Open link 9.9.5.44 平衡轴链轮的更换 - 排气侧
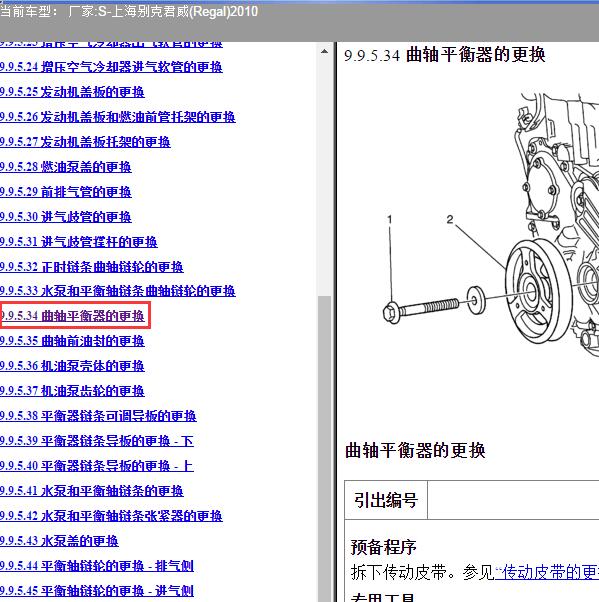This screenshot has height=602, width=599. pyautogui.click(x=97, y=566)
